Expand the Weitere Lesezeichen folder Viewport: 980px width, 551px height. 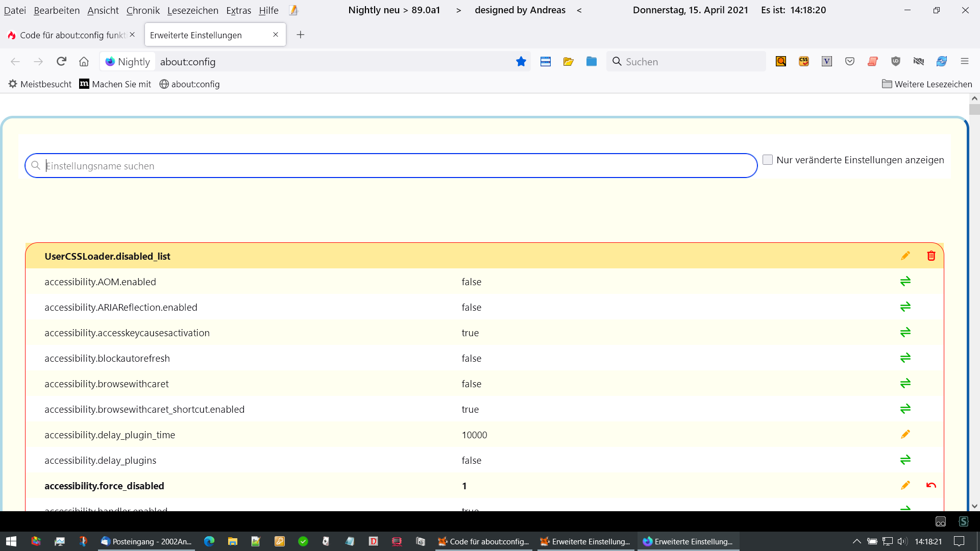pyautogui.click(x=927, y=84)
